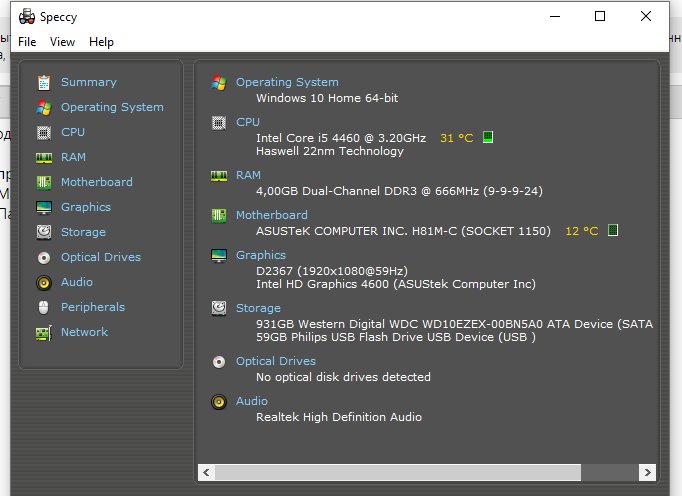Open the File menu
Screen dimensions: 682x501
(27, 42)
